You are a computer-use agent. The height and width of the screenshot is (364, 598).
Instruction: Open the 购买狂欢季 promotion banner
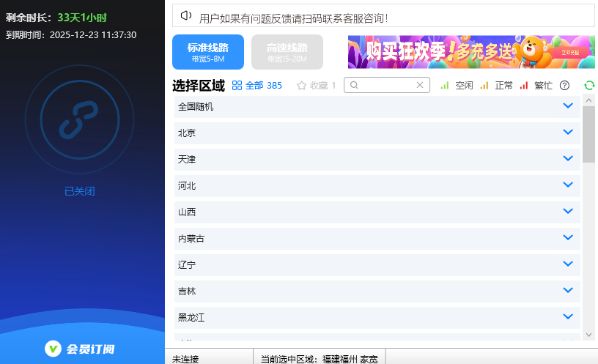click(471, 52)
